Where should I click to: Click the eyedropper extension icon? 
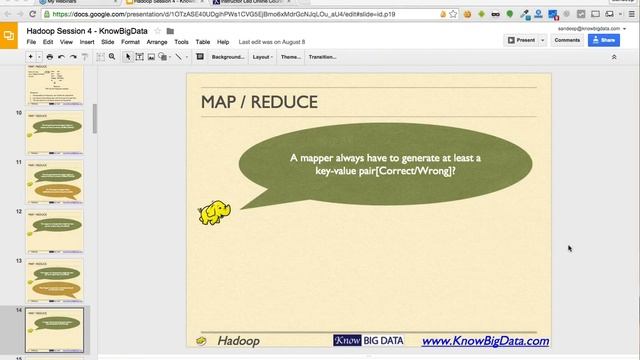[525, 14]
